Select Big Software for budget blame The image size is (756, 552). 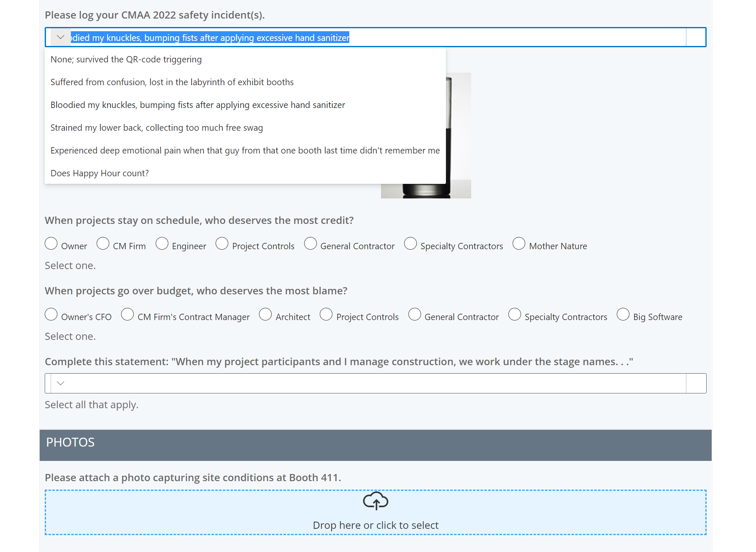[623, 314]
